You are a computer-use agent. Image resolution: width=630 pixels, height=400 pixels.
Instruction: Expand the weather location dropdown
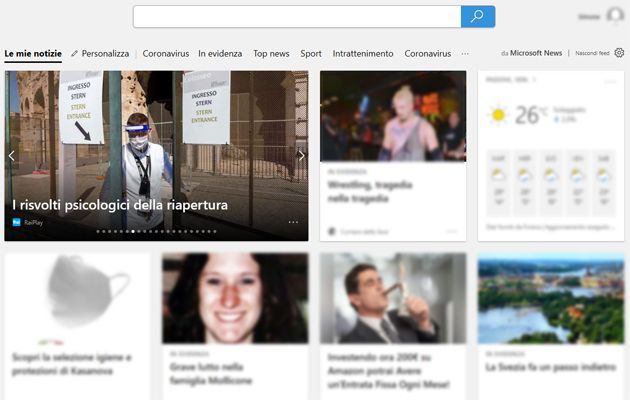pyautogui.click(x=535, y=79)
